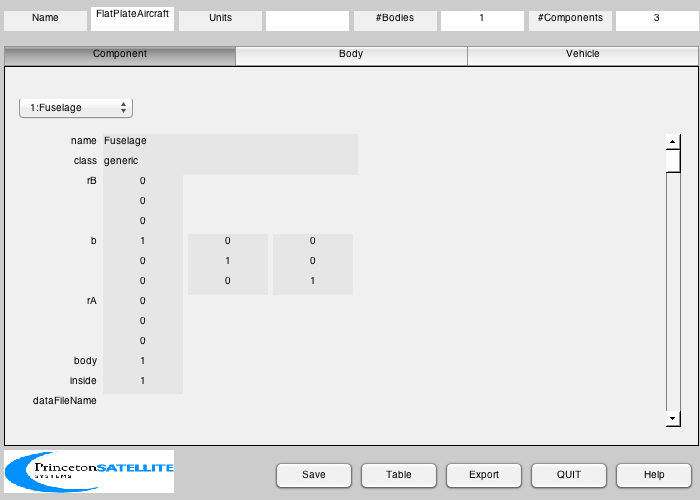Click the QUIT button
This screenshot has width=700, height=500.
pos(569,475)
